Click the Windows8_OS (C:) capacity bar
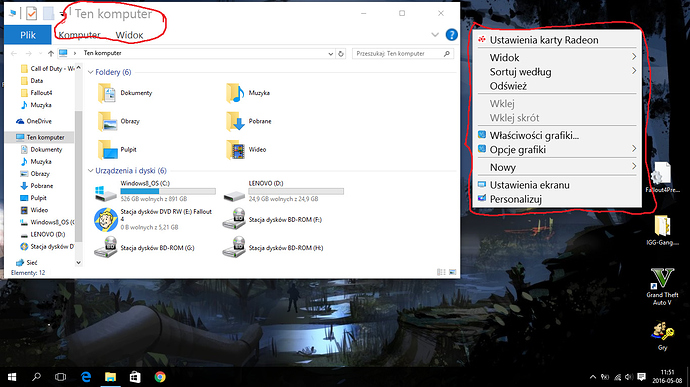This screenshot has width=690, height=387. point(168,192)
